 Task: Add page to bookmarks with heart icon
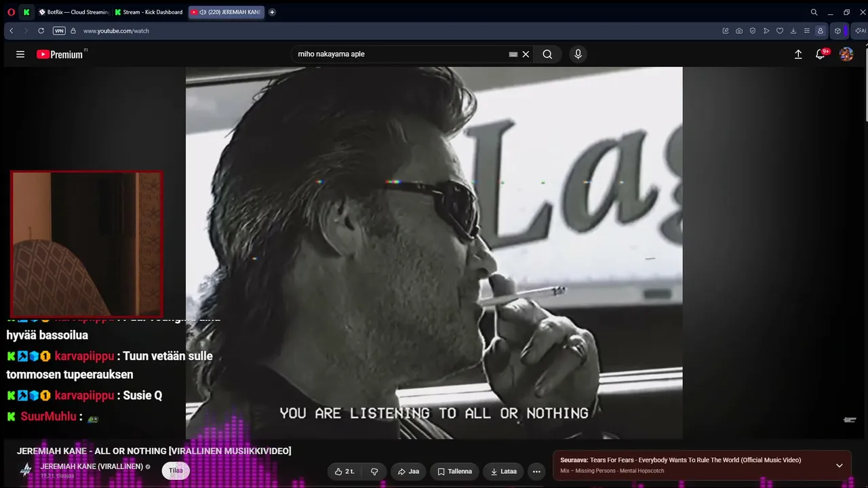(780, 30)
